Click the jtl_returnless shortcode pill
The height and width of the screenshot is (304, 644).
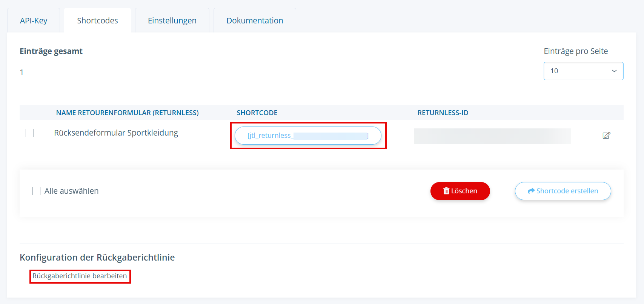pos(307,136)
